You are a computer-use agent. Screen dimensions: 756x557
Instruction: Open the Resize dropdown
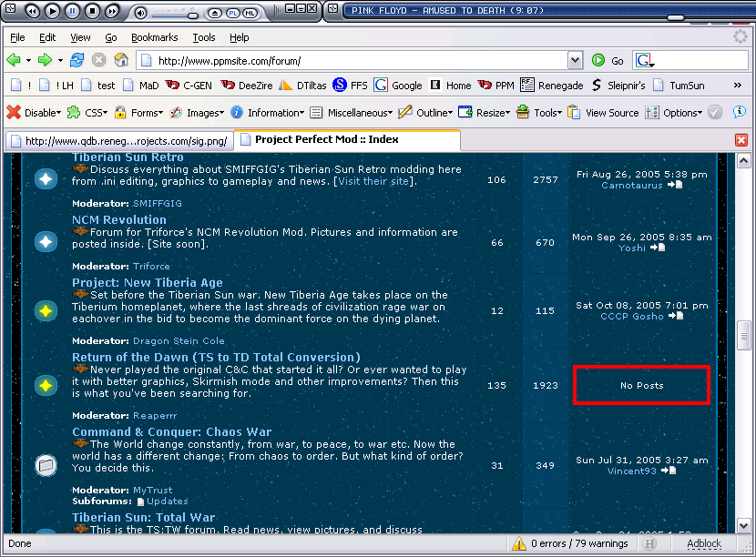point(484,113)
